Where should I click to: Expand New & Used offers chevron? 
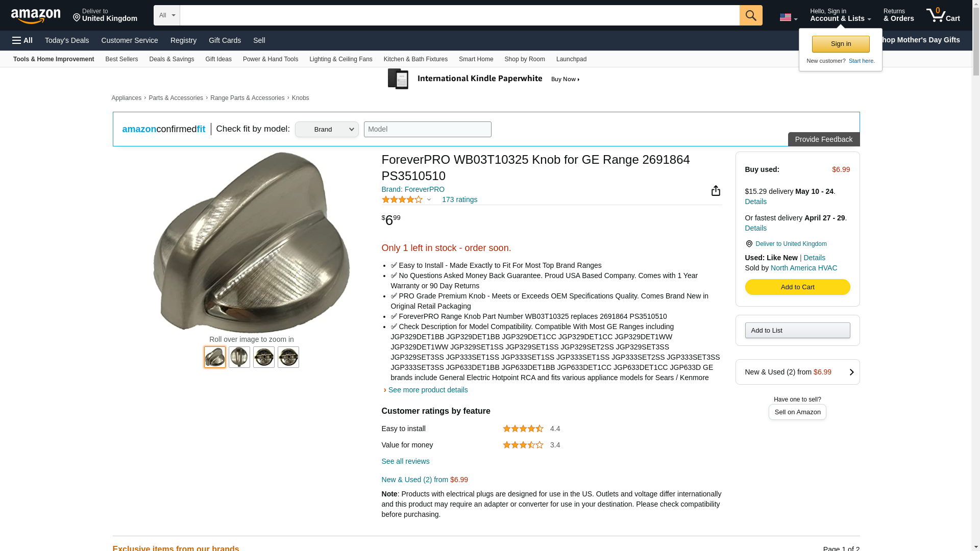click(x=851, y=372)
